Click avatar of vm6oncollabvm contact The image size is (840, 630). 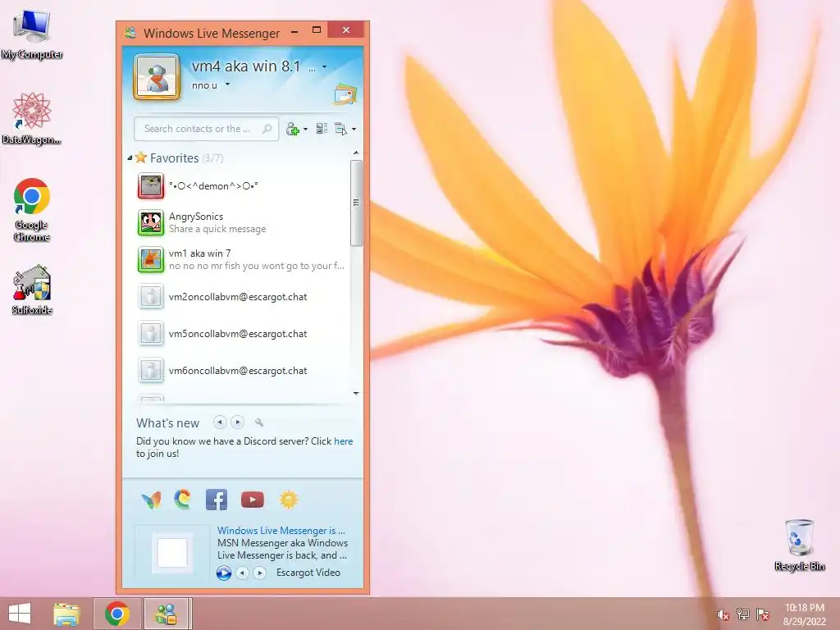point(151,370)
